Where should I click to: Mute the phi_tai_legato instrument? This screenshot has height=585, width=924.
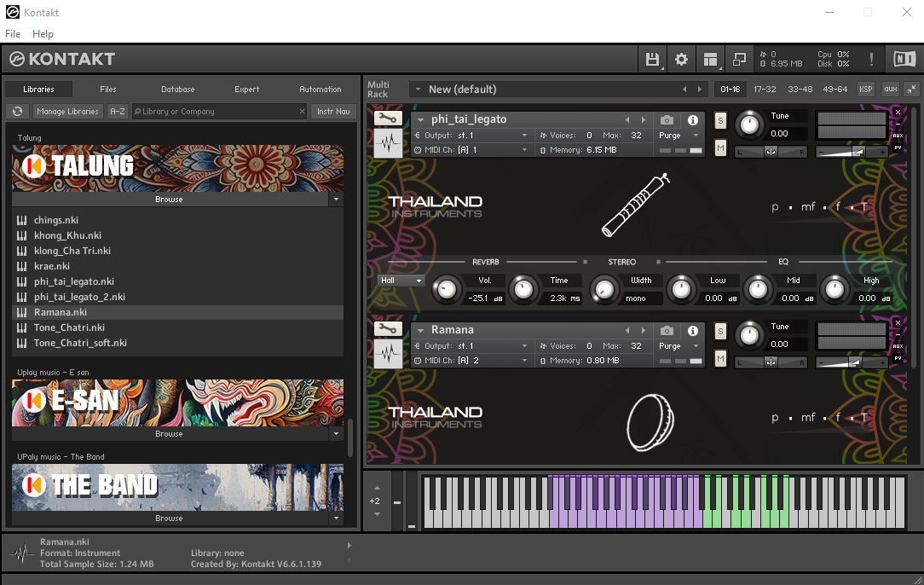pyautogui.click(x=720, y=148)
